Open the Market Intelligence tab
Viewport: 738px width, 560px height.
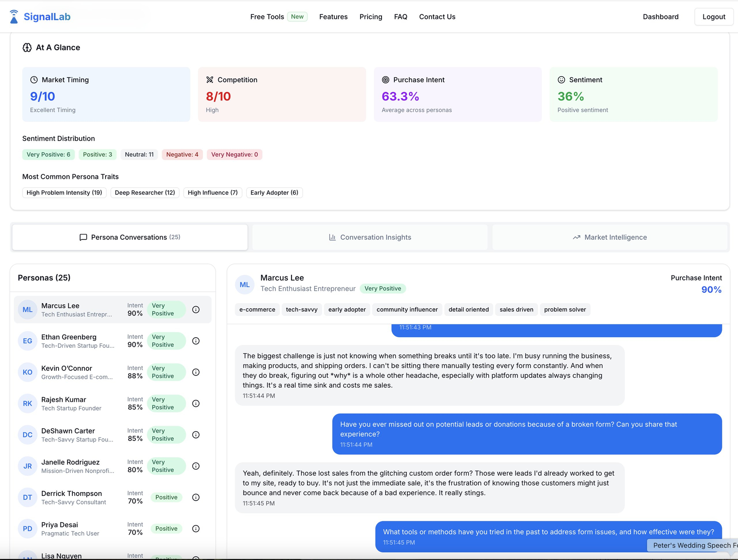coord(610,237)
